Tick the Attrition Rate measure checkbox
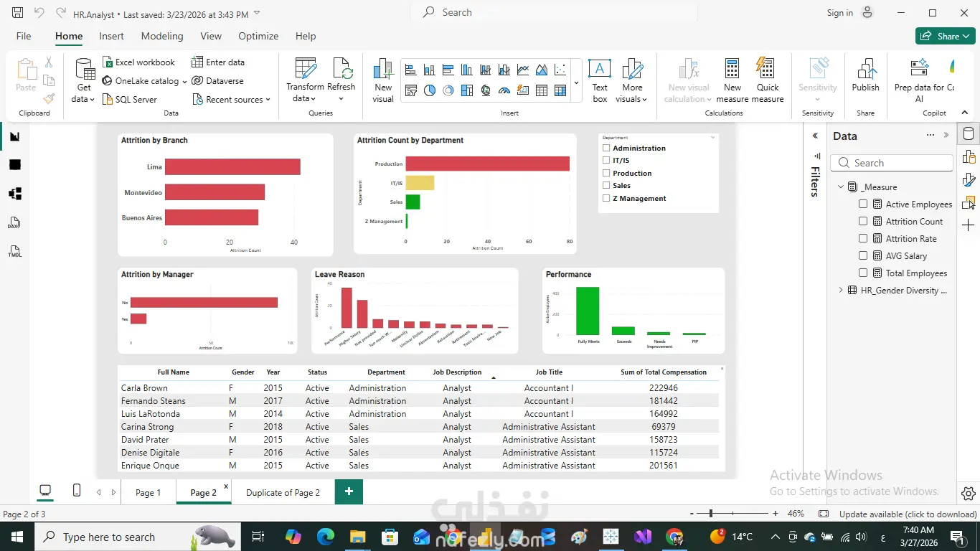Image resolution: width=980 pixels, height=551 pixels. [863, 238]
